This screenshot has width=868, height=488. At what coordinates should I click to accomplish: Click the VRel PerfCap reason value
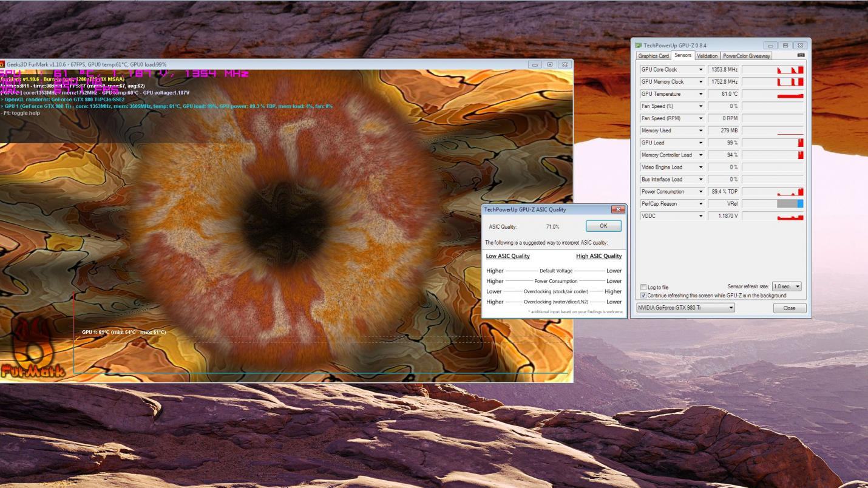click(x=724, y=203)
